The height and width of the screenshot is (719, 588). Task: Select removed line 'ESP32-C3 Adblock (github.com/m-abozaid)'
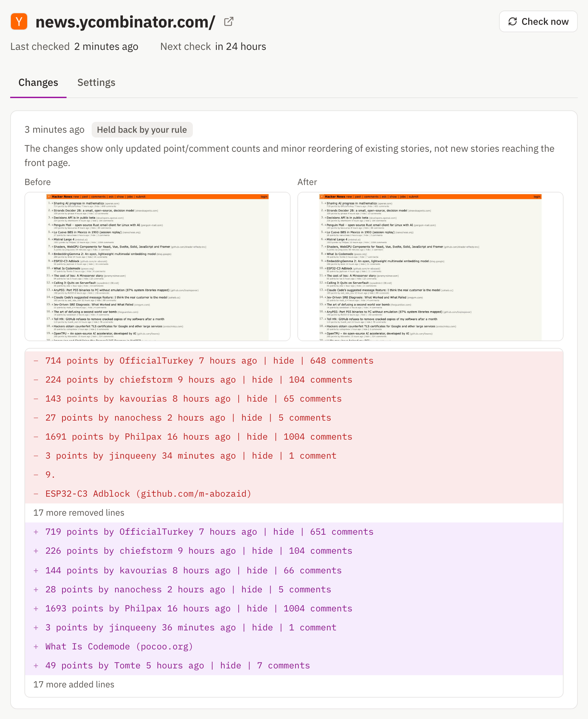[294, 494]
